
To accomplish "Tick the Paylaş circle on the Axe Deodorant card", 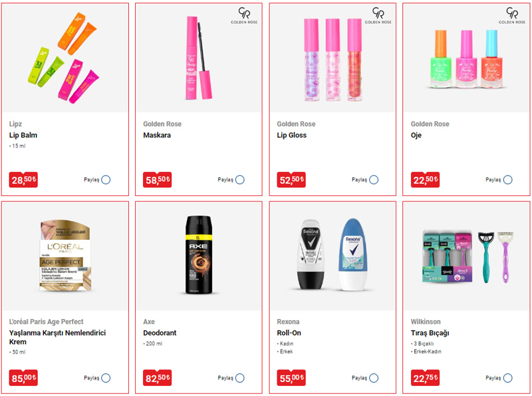I will coord(240,378).
